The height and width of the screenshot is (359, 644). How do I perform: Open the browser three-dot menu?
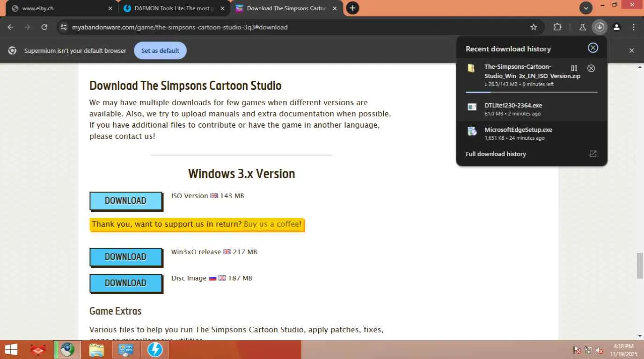pos(634,27)
